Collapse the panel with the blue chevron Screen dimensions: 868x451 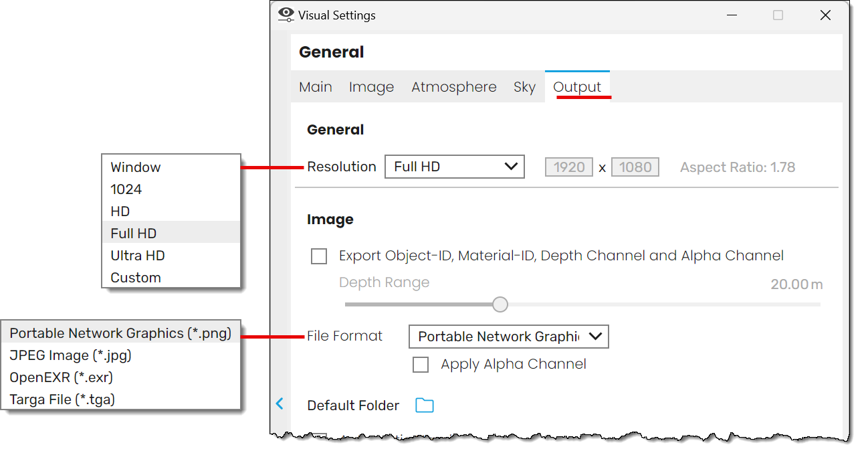click(x=279, y=404)
